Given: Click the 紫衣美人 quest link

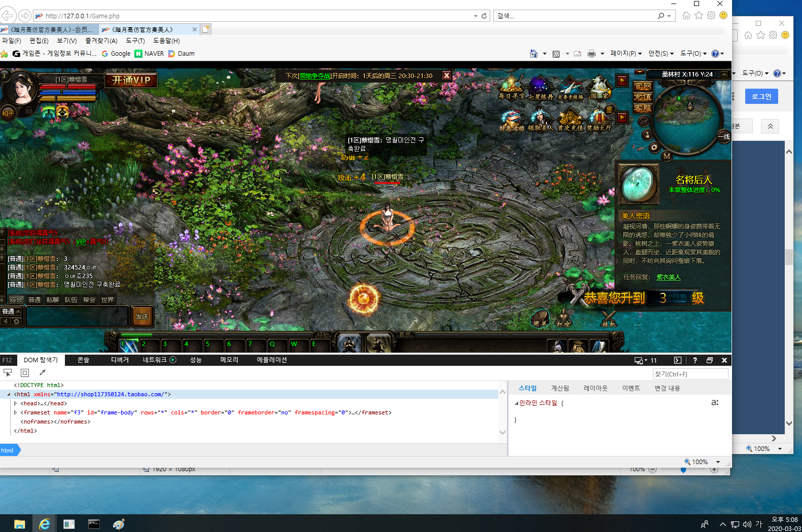Looking at the screenshot, I should (668, 277).
